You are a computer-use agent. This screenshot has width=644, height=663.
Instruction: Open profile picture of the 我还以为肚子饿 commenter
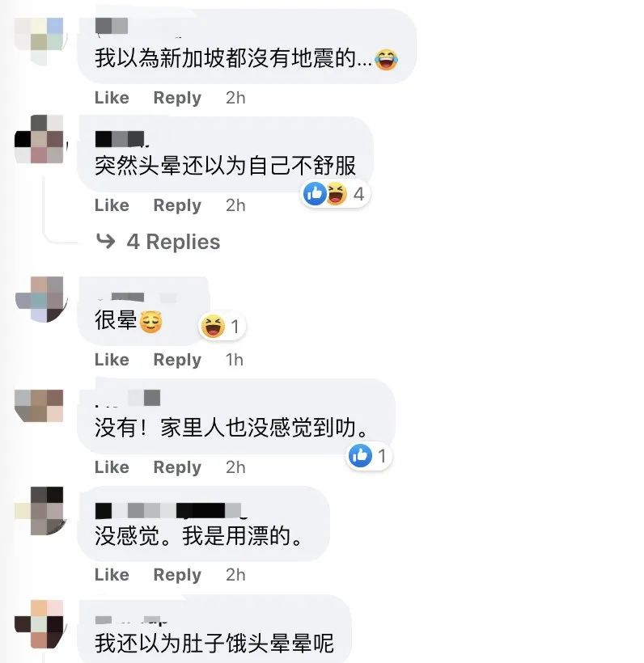tap(40, 624)
